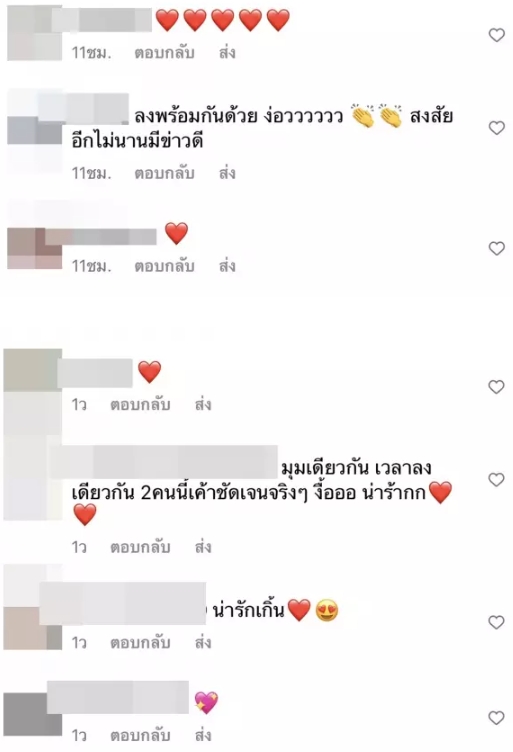Open the profile picture of the five hearts commenter
Viewport: 513px width, 752px height.
(x=35, y=33)
